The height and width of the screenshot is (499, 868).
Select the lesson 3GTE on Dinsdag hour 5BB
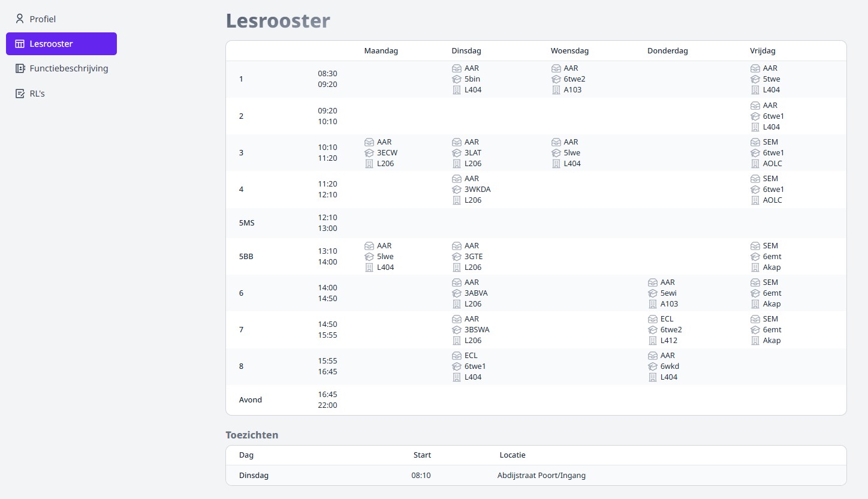(x=472, y=256)
